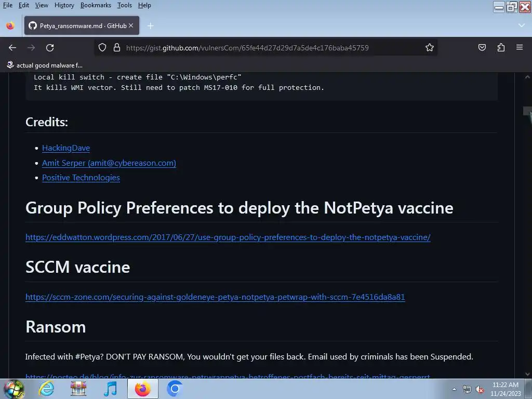Click the forward navigation arrow

[31, 48]
